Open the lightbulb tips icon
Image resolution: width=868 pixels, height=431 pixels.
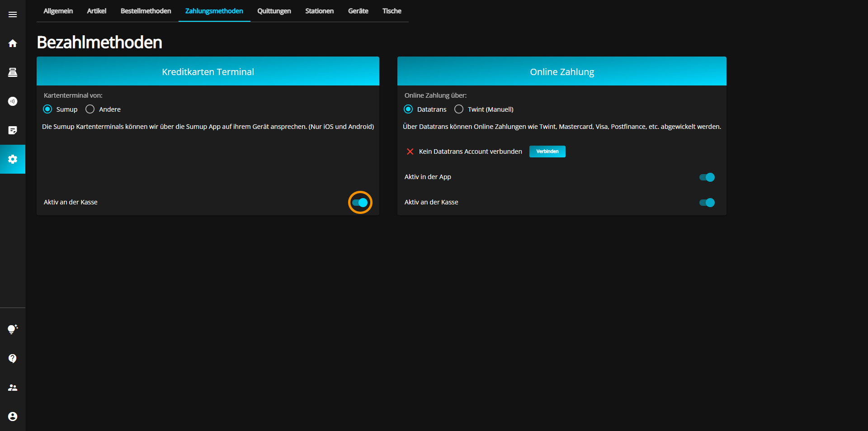pyautogui.click(x=13, y=329)
